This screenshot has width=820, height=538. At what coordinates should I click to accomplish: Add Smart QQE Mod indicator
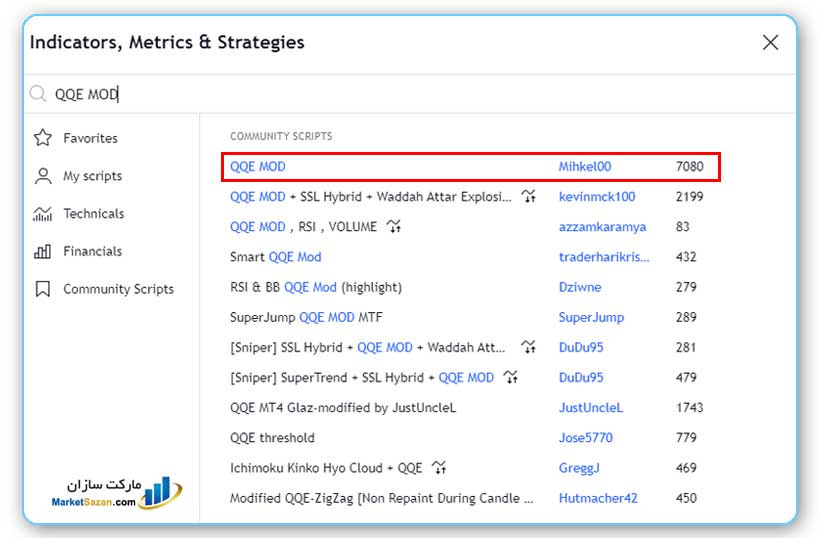point(276,257)
